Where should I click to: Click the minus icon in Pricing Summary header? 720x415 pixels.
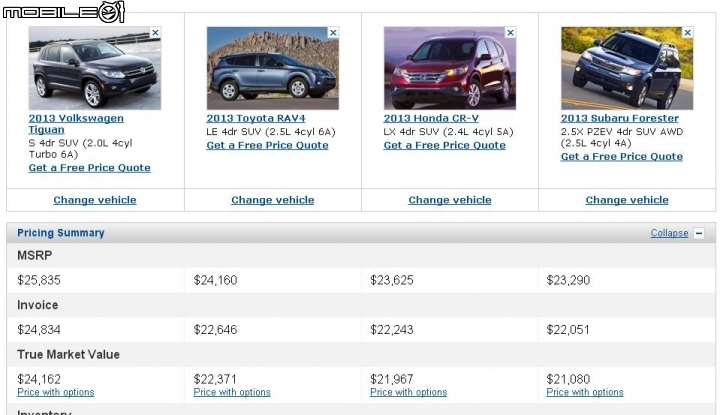tap(699, 233)
